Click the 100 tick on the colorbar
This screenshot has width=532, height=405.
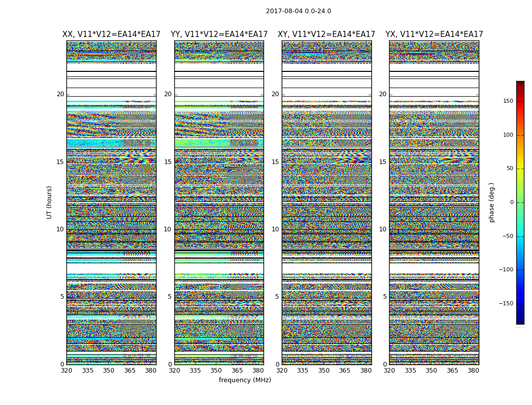508,135
